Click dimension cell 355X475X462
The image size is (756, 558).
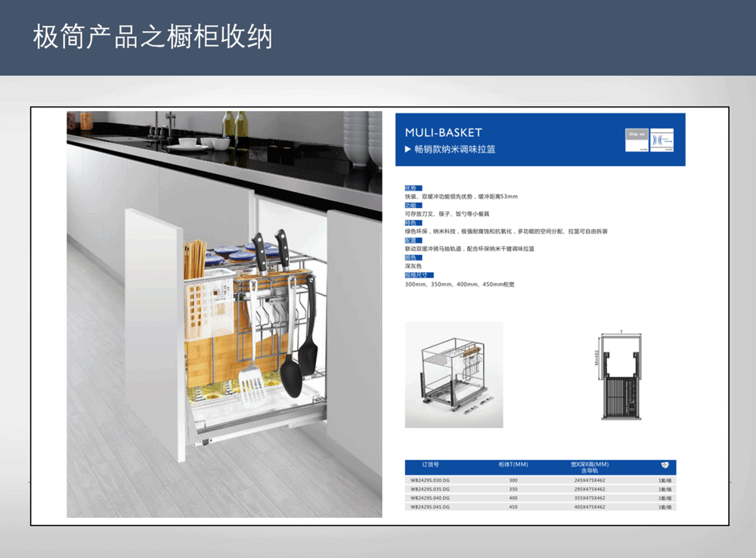point(590,498)
